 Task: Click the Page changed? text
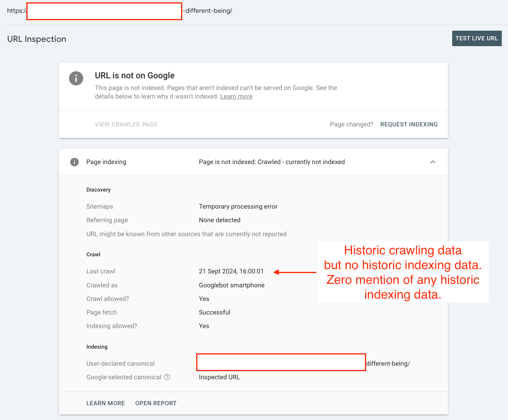[x=352, y=124]
